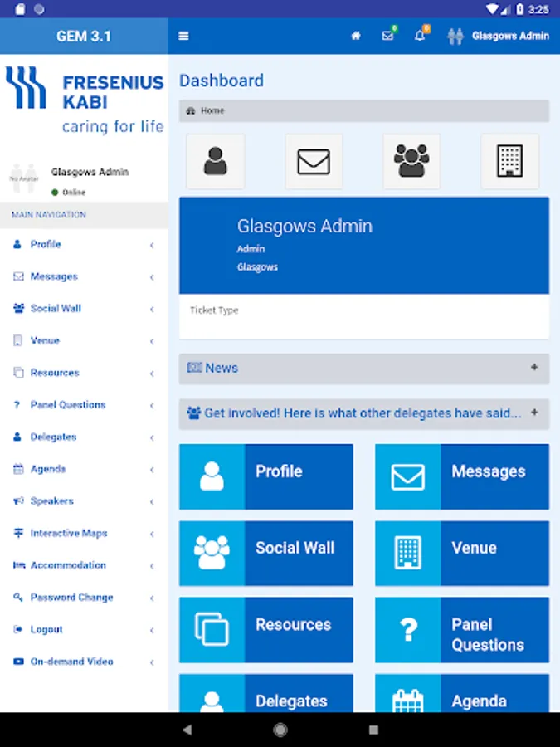Open the Resources dashboard tile
This screenshot has width=560, height=747.
[x=266, y=630]
